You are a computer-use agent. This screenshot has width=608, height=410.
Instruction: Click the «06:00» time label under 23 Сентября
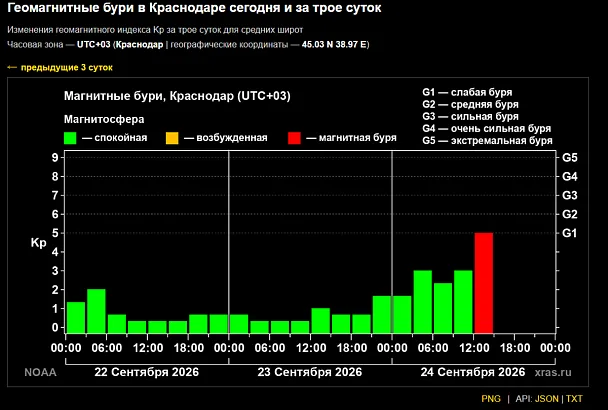(270, 348)
